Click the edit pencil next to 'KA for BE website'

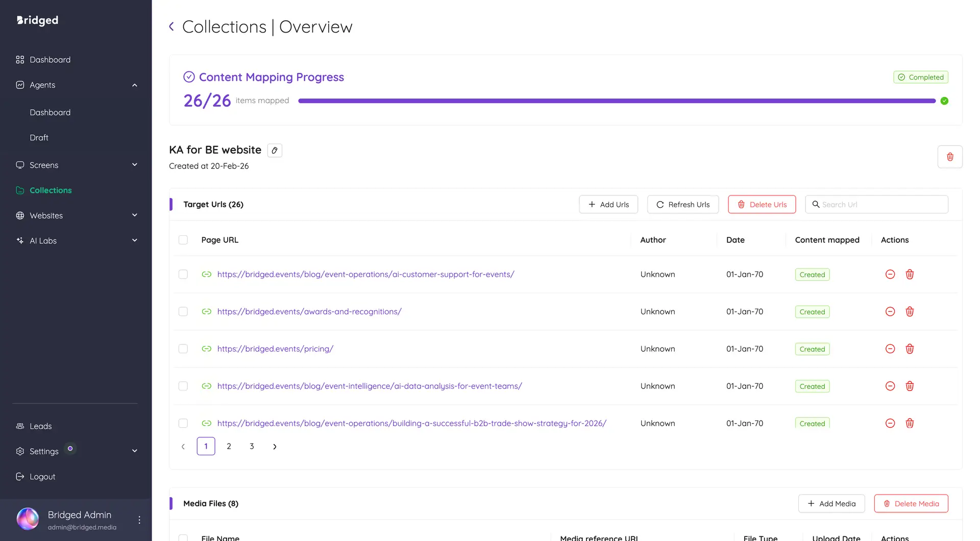pyautogui.click(x=275, y=150)
